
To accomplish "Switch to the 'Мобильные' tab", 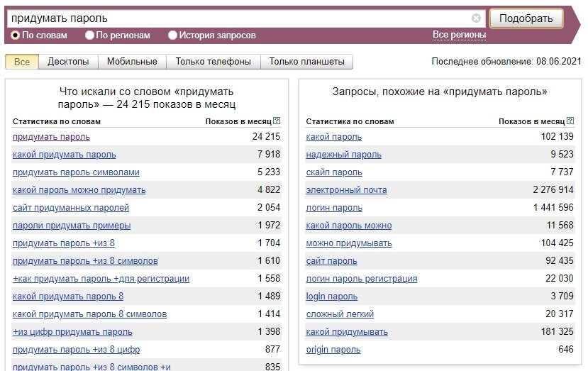I will 132,62.
